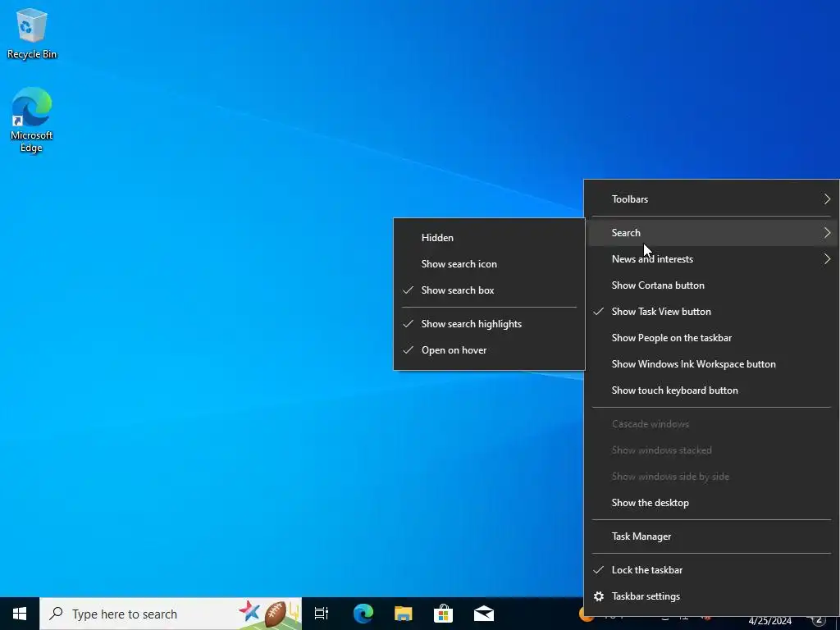Screen dimensions: 840x630
Task: Click the magnifier icon in search box
Action: click(x=56, y=614)
